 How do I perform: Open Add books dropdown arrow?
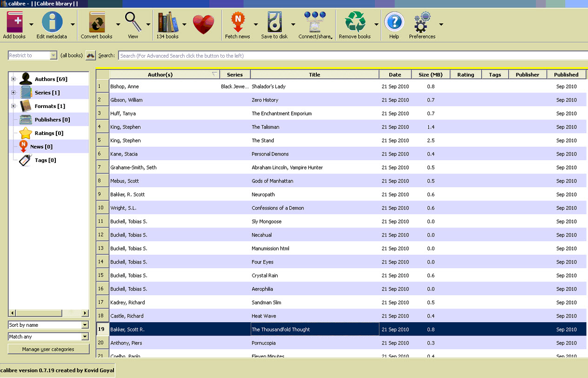(31, 24)
